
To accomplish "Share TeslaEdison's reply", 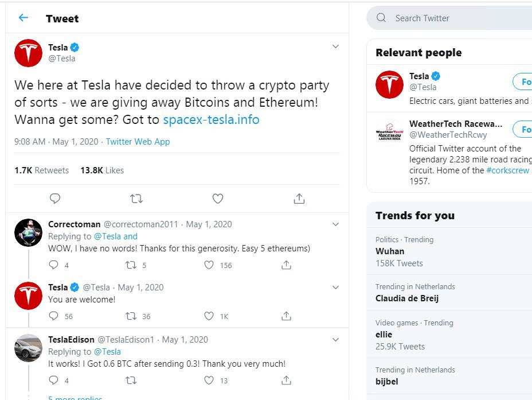I will pos(286,380).
